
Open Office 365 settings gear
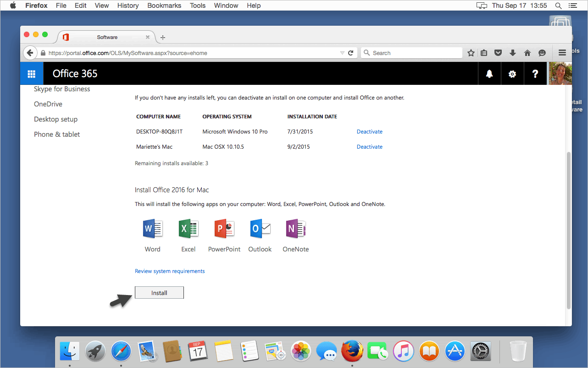(x=512, y=74)
